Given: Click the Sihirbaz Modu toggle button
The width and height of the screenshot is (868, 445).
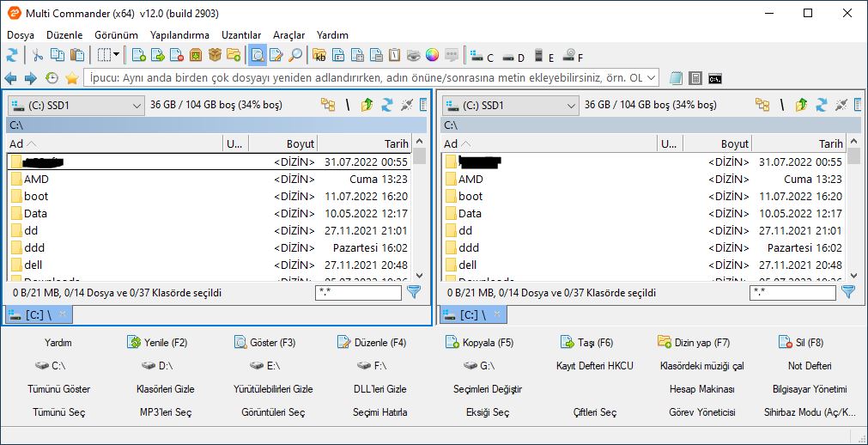Looking at the screenshot, I should click(810, 412).
